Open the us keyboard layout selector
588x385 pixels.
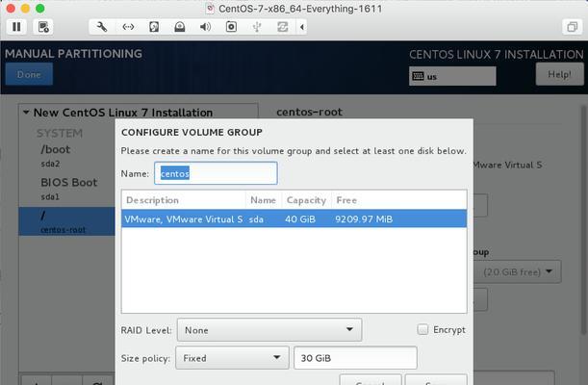452,76
